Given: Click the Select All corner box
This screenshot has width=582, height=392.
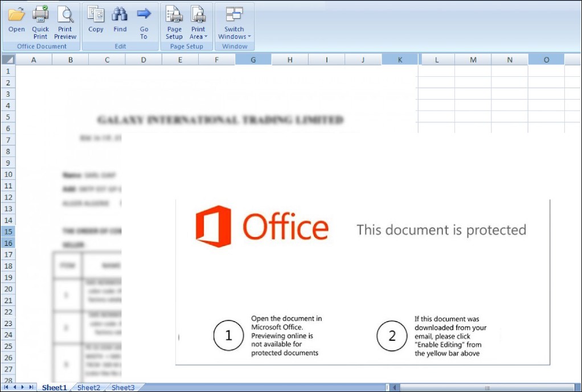Looking at the screenshot, I should tap(8, 59).
